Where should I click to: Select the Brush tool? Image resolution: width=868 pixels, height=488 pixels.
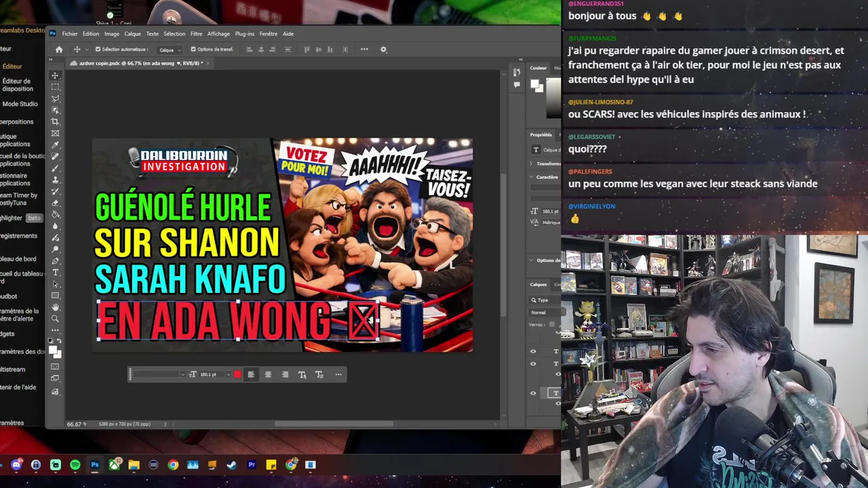(55, 168)
